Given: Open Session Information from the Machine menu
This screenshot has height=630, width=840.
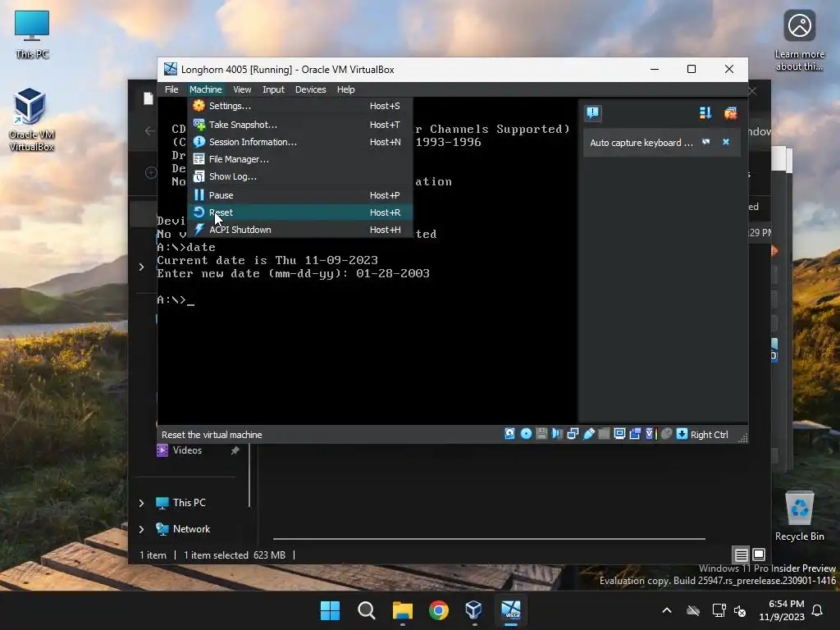Looking at the screenshot, I should [x=300, y=142].
